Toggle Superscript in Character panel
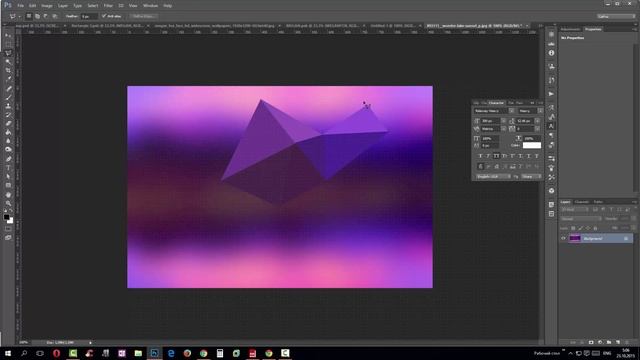This screenshot has height=360, width=640. tap(513, 156)
